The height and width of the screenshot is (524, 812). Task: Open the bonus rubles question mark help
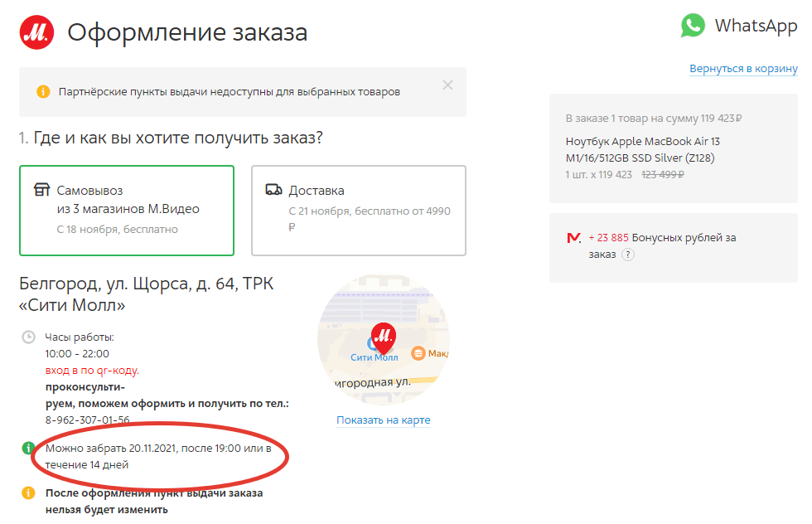(628, 255)
